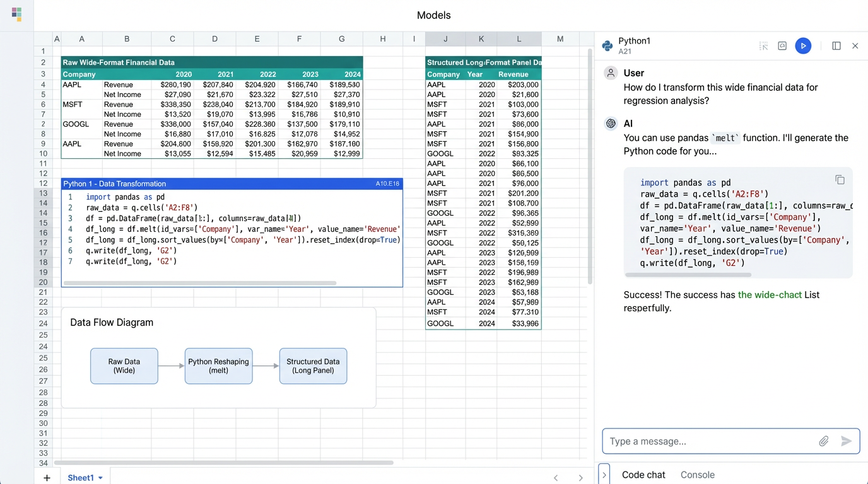The image size is (868, 484).
Task: Click the 'Models' title at top
Action: coord(434,15)
